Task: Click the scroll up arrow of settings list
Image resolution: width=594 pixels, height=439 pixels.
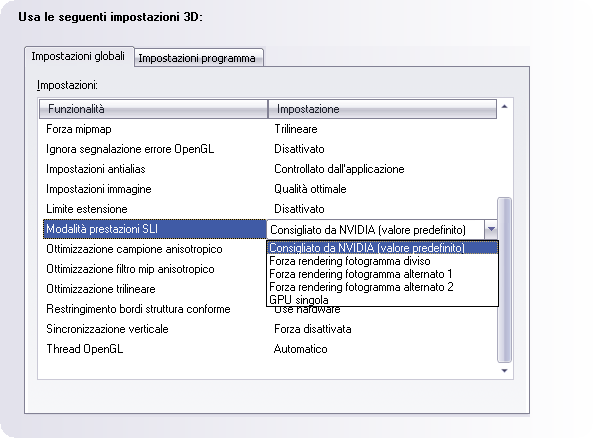Action: tap(504, 107)
